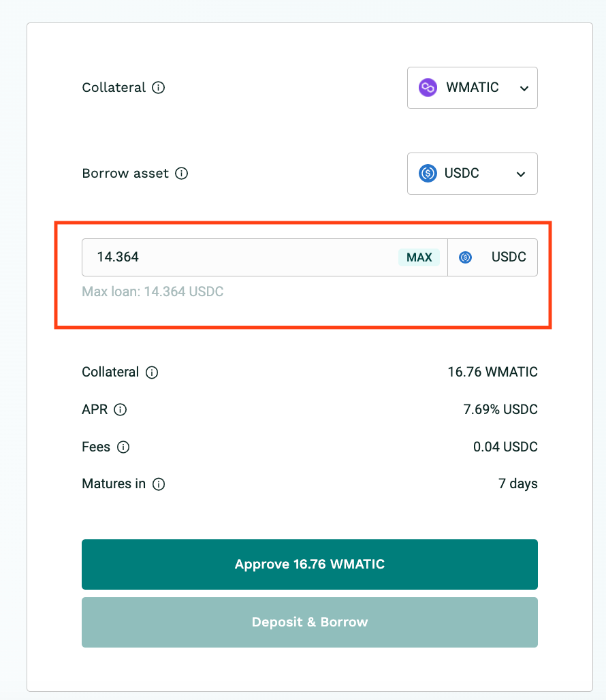The width and height of the screenshot is (606, 700).
Task: Click purple WMATIC token icon
Action: coord(428,87)
